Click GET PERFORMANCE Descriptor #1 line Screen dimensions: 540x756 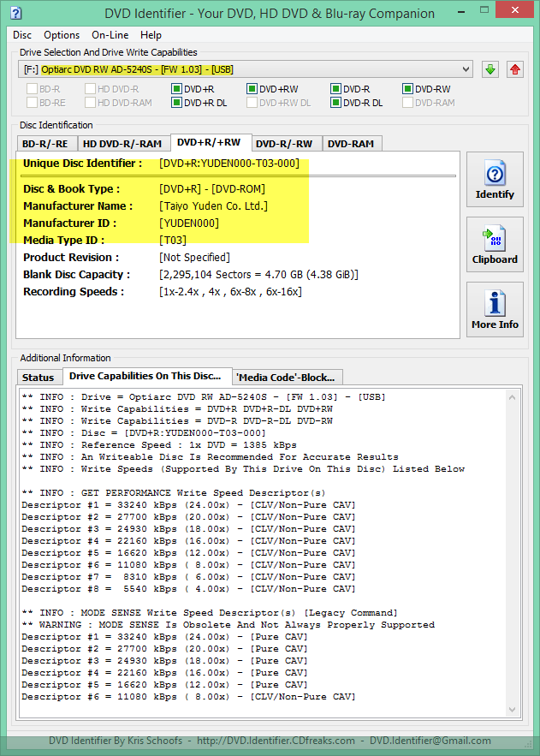188,505
